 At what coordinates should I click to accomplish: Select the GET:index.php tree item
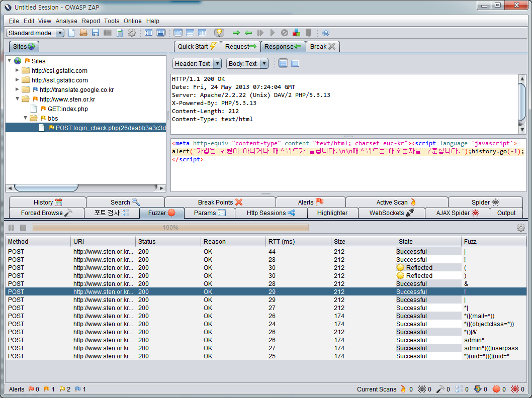point(67,109)
